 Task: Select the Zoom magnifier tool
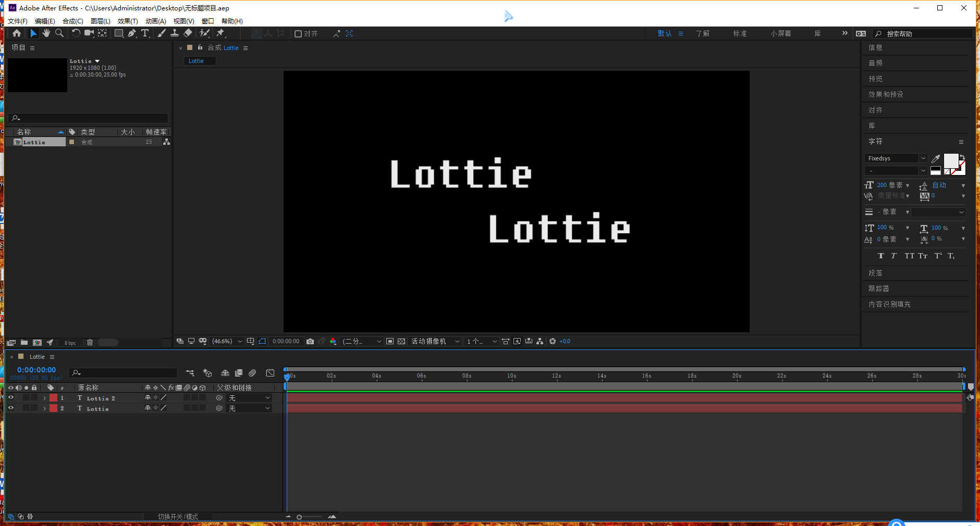click(59, 33)
